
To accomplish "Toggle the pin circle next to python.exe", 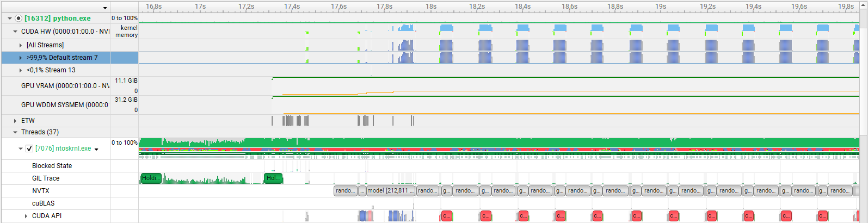I will (19, 18).
